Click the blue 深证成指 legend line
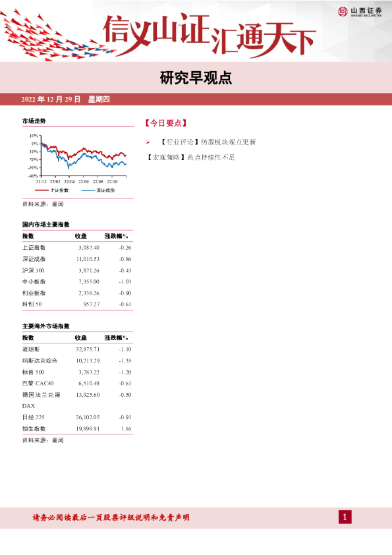Screen dimensions: 392x555 point(88,190)
